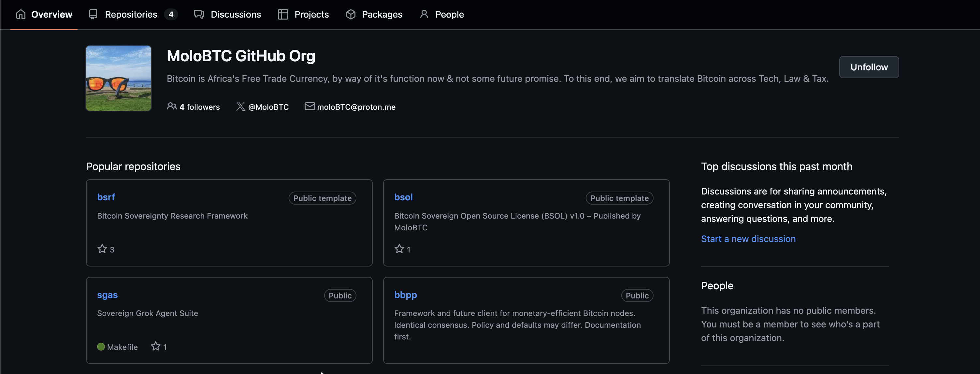Go to the Projects tab

point(303,14)
